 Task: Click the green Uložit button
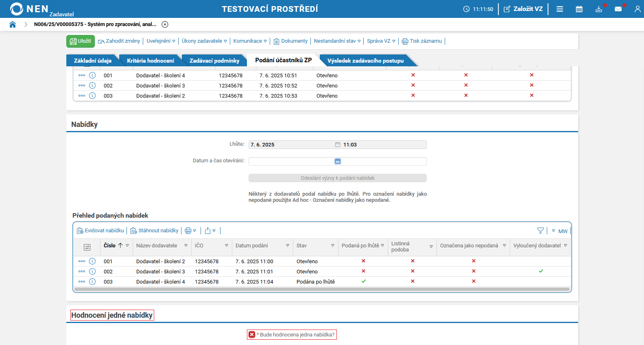coord(81,41)
